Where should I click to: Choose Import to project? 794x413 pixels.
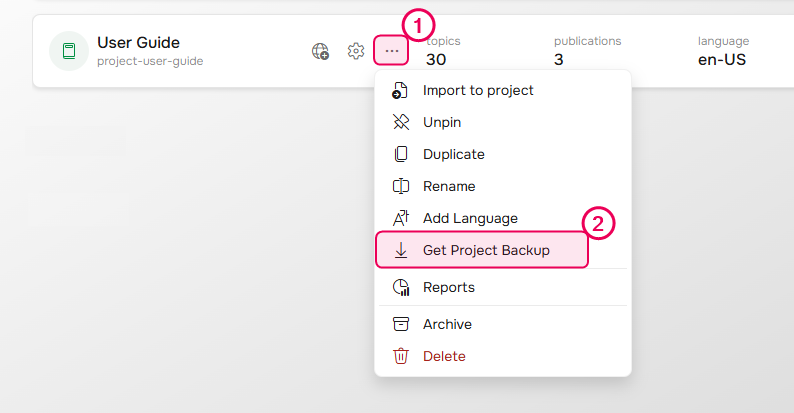pyautogui.click(x=502, y=91)
